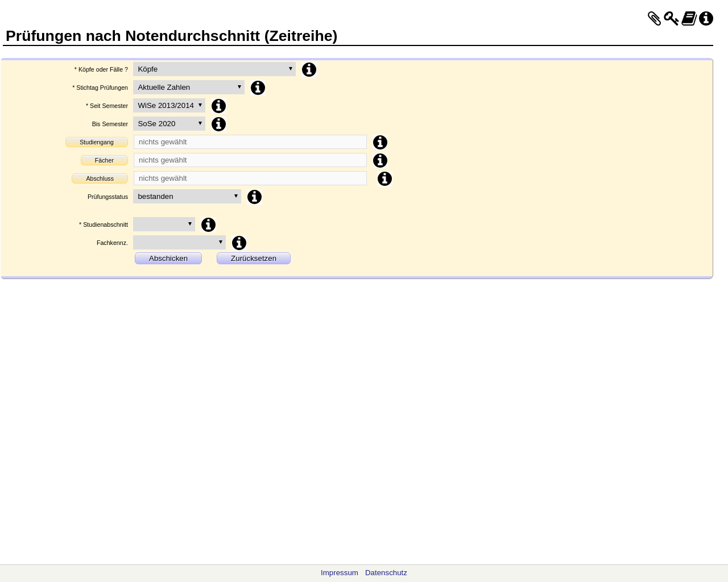This screenshot has height=582, width=728.
Task: Click the Abschluss selection button
Action: (100, 178)
